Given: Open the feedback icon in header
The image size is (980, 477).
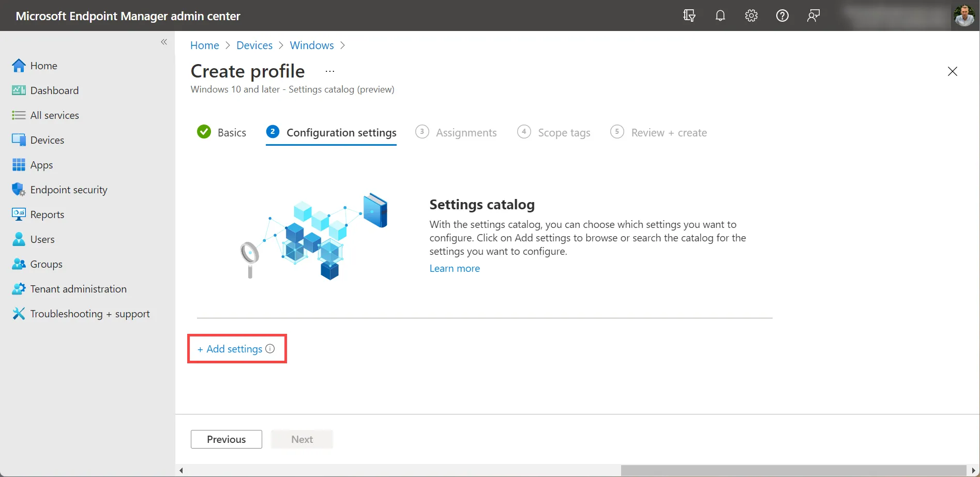Looking at the screenshot, I should click(813, 16).
